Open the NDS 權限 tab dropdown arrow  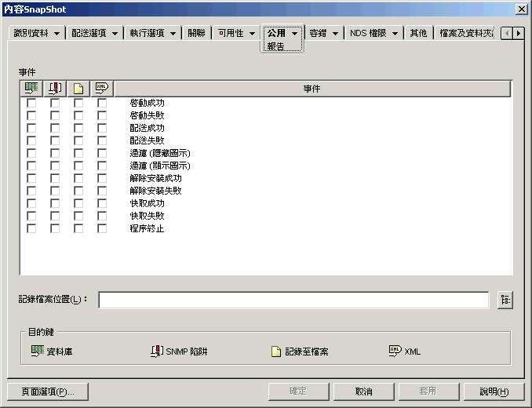tap(395, 34)
